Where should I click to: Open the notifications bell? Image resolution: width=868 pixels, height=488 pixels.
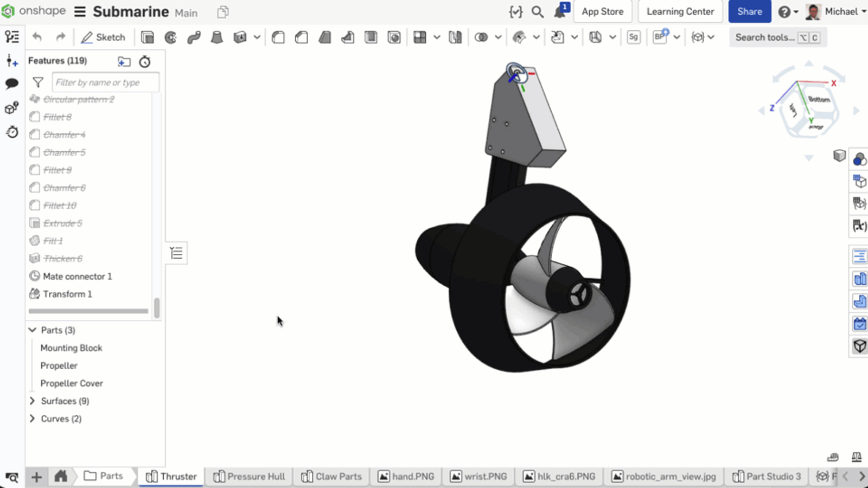click(x=559, y=11)
